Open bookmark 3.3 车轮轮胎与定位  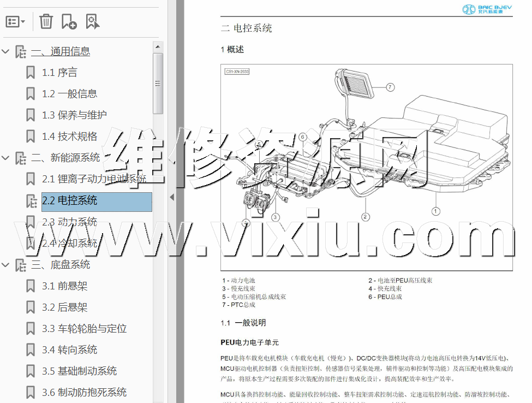[x=84, y=329]
